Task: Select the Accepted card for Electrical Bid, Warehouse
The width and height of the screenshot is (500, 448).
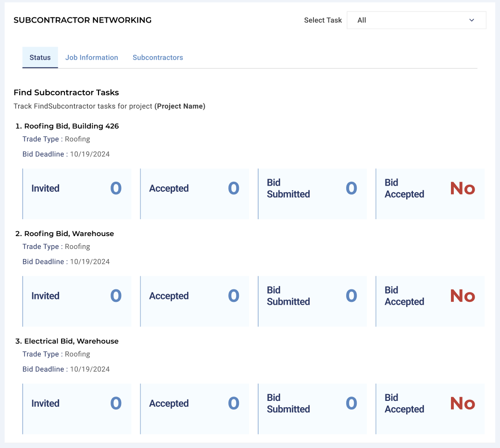Action: (194, 409)
